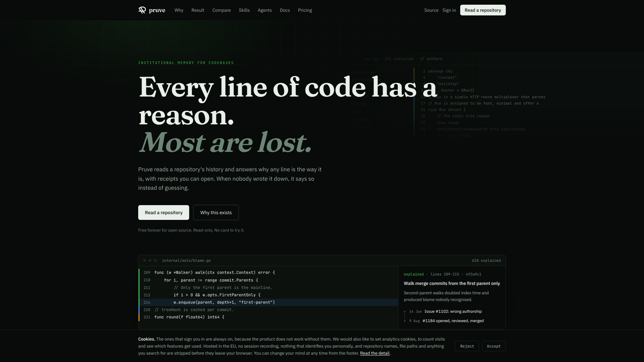
Task: Click Sign in
Action: point(449,10)
